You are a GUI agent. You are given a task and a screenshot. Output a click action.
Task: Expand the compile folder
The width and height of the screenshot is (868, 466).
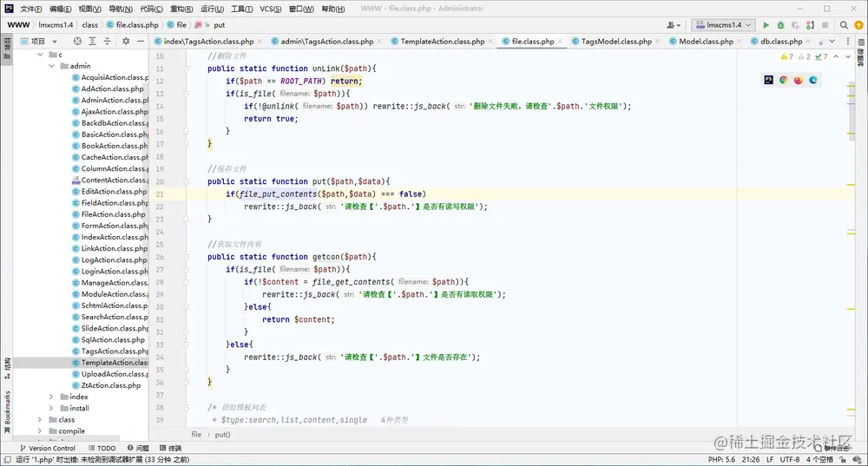[40, 431]
